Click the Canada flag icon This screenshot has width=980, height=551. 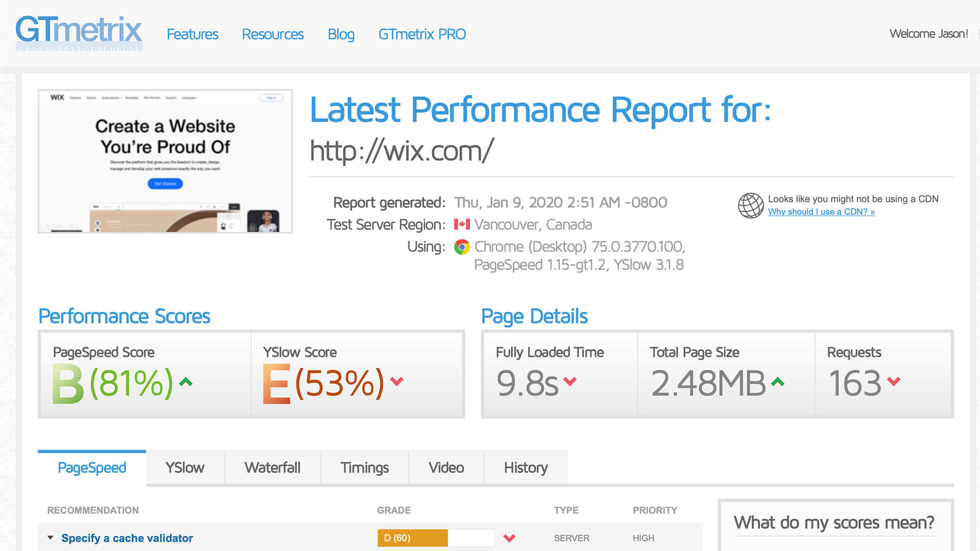coord(462,224)
